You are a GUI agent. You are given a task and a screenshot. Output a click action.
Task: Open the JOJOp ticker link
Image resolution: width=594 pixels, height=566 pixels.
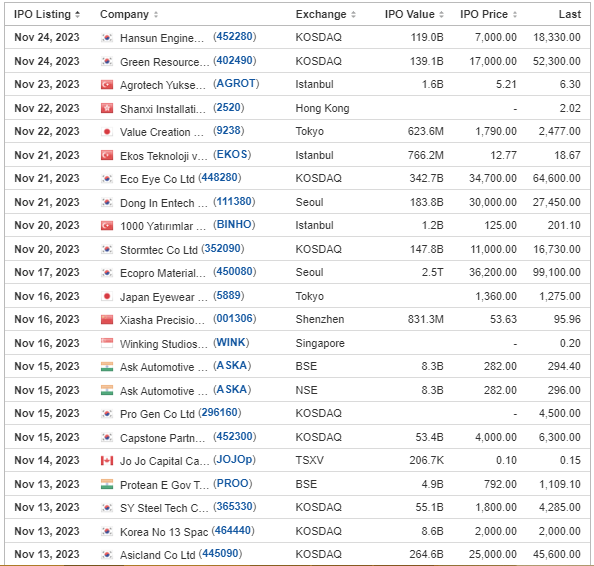[x=234, y=460]
